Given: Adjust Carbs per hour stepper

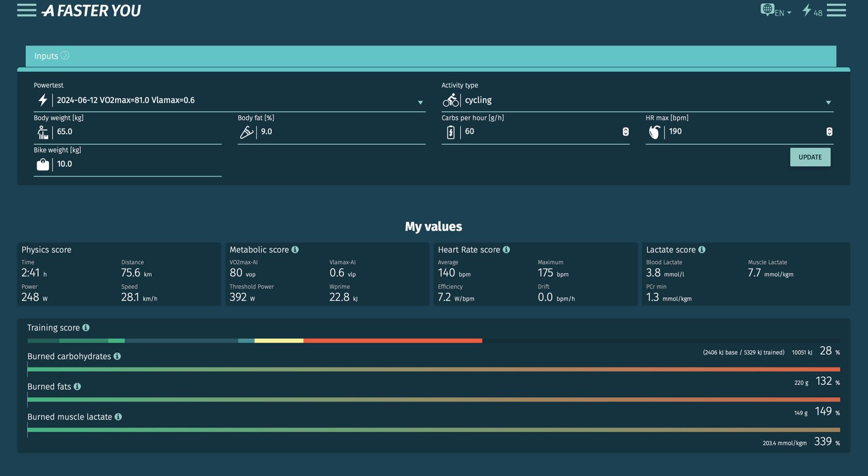Looking at the screenshot, I should [626, 132].
